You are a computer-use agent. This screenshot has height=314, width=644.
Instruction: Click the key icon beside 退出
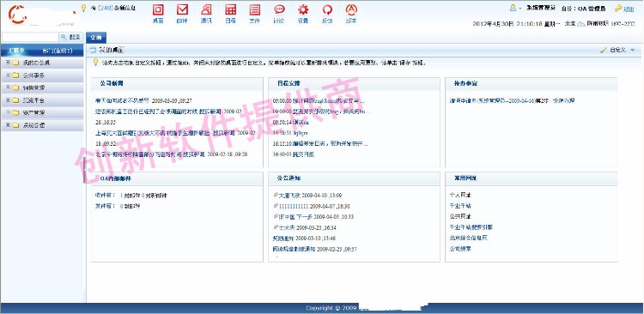(618, 9)
